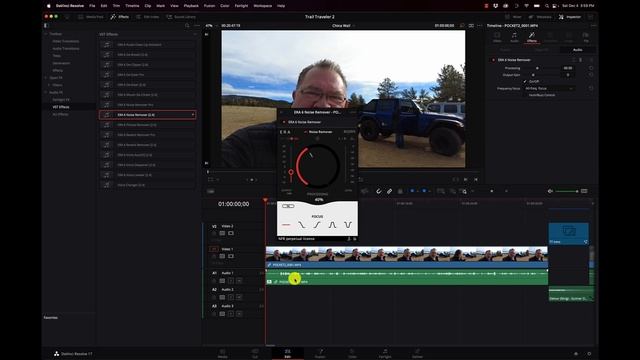Select the notch focus curve in plugin

point(348,224)
